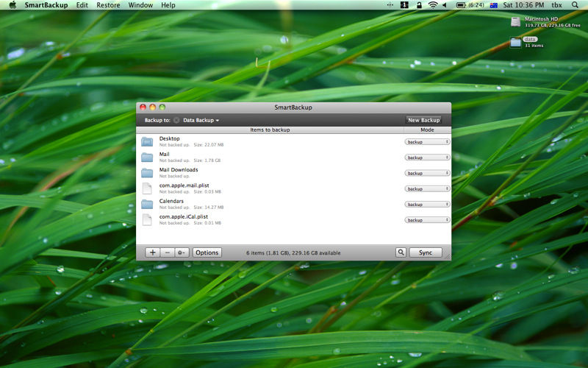This screenshot has height=368, width=588.
Task: Open the Data Backup destination dropdown
Action: [x=201, y=120]
